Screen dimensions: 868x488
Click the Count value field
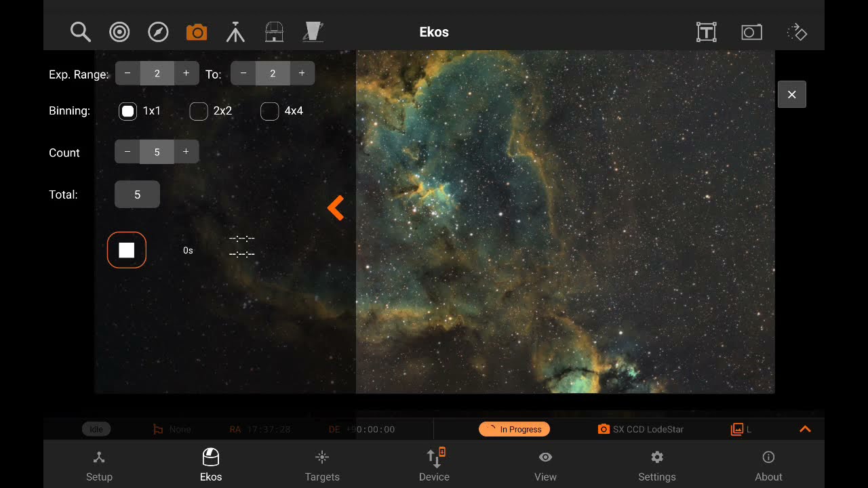tap(157, 152)
